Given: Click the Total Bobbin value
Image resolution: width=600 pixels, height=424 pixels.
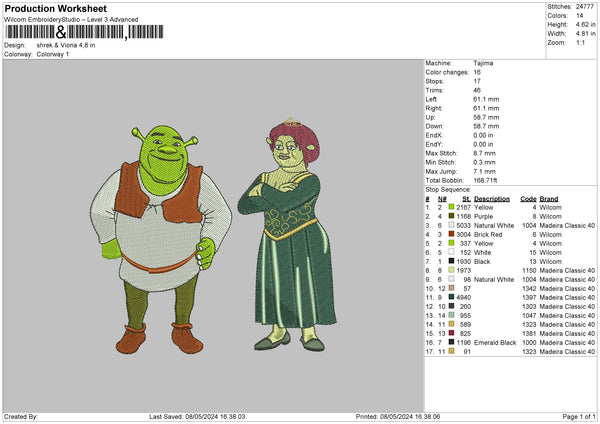Looking at the screenshot, I should 483,181.
